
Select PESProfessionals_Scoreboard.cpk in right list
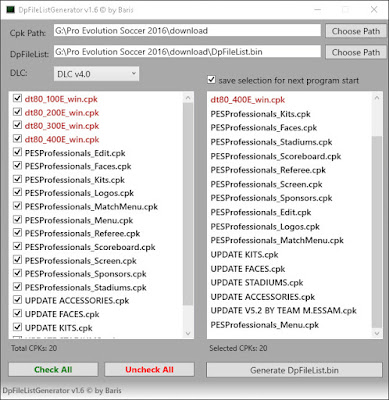click(276, 156)
